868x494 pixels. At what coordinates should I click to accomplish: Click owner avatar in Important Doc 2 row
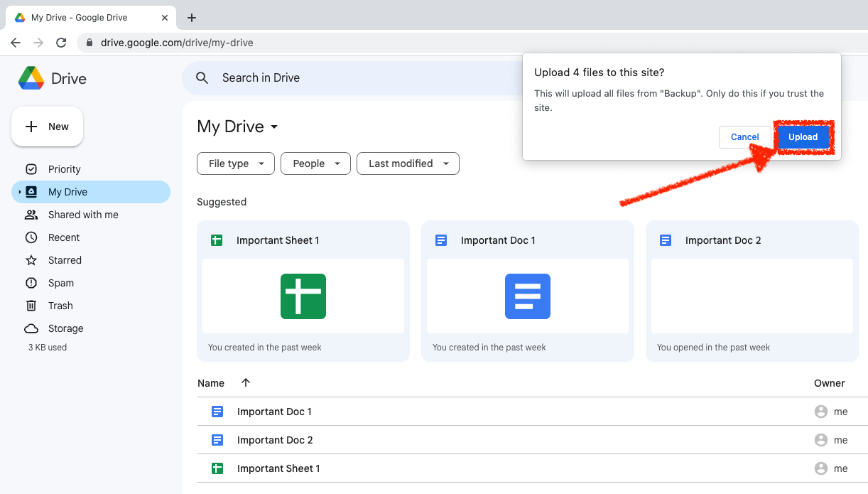(821, 440)
